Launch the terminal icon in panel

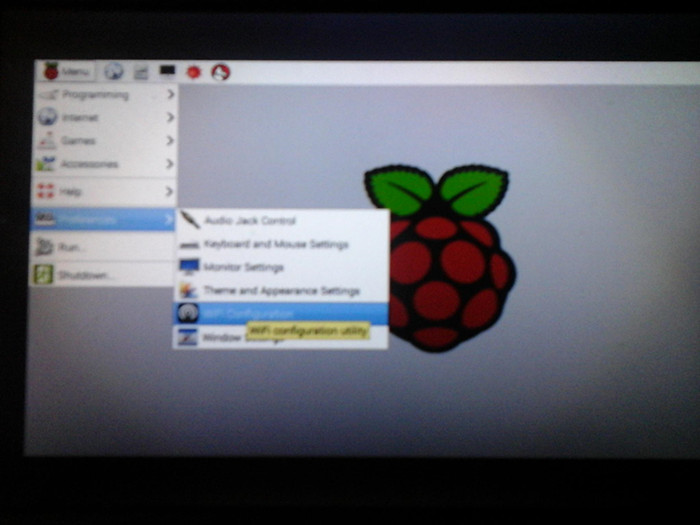pos(167,71)
